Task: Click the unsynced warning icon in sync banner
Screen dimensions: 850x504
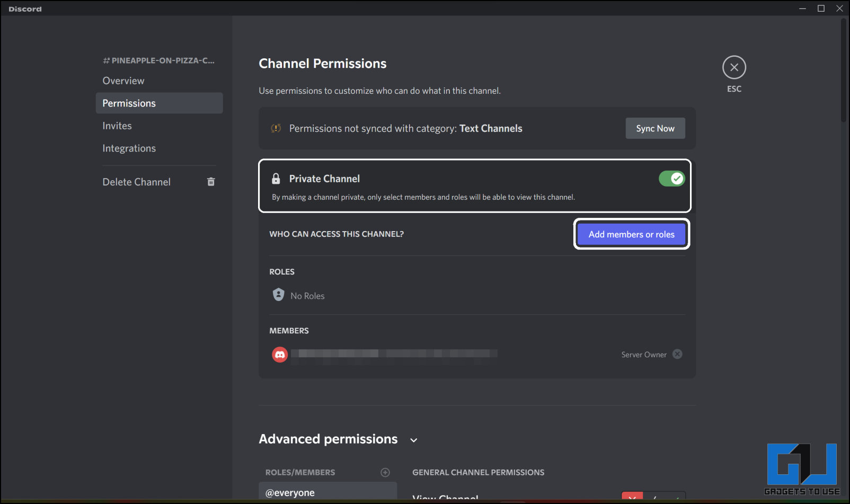Action: 276,128
